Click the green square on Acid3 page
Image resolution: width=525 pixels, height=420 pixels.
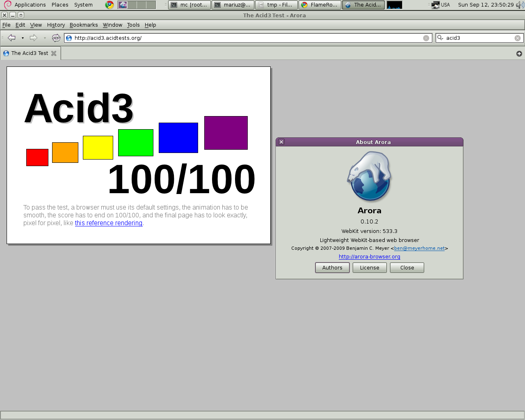pos(136,143)
